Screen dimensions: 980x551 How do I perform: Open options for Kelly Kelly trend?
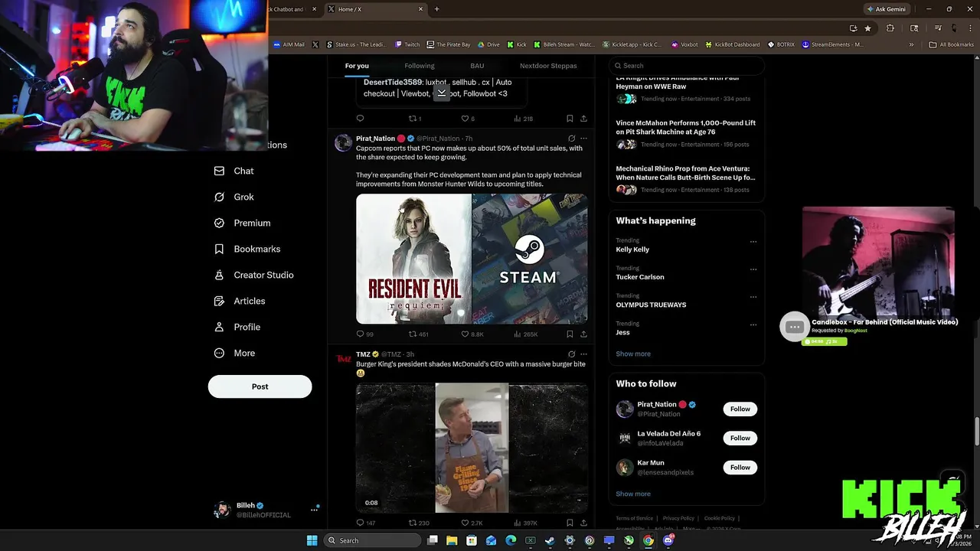753,242
